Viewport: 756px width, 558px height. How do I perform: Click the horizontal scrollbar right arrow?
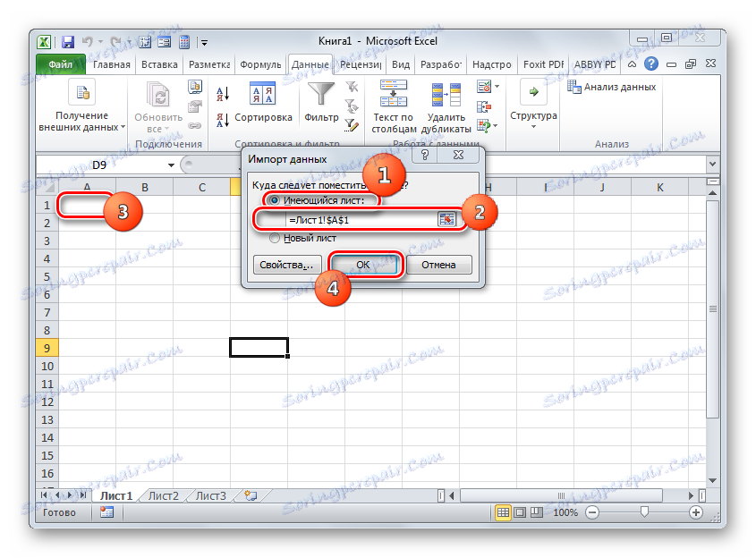tap(691, 495)
